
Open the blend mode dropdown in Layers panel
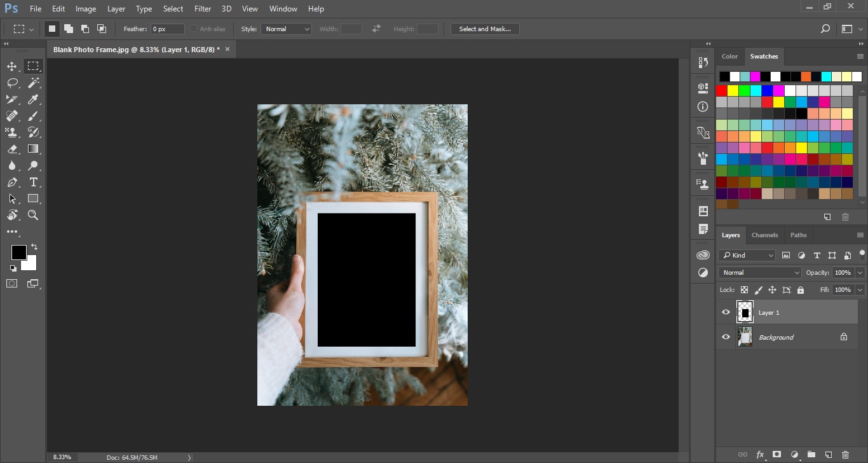759,272
